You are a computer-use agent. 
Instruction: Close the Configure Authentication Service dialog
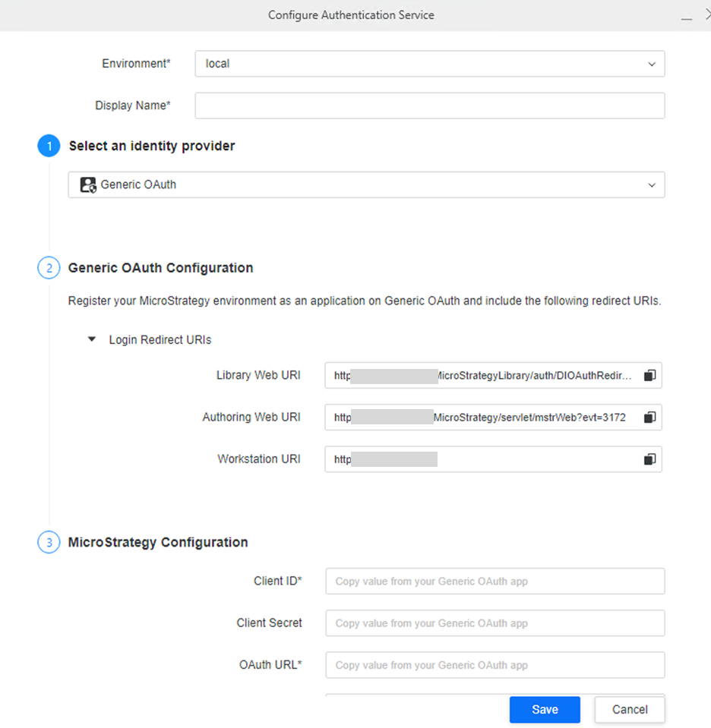(705, 16)
